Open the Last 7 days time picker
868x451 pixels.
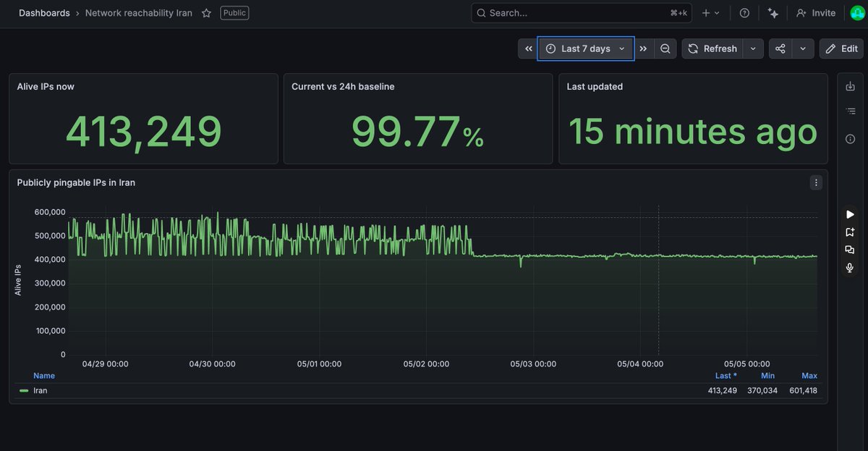coord(585,49)
